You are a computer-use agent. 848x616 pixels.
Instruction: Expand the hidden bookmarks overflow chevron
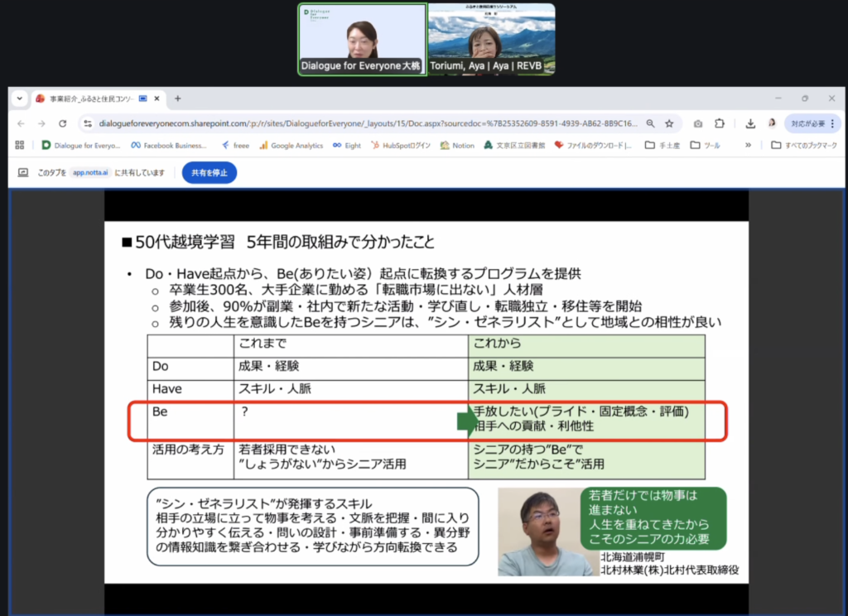point(748,145)
